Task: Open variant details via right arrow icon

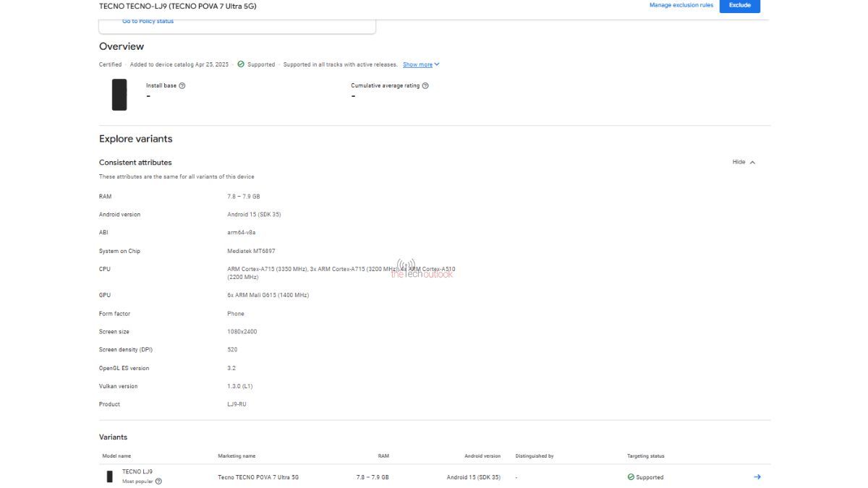Action: (x=757, y=477)
